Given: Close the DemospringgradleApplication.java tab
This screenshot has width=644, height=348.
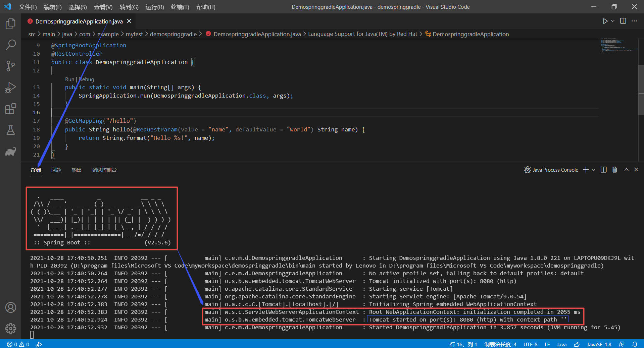Looking at the screenshot, I should (x=129, y=21).
